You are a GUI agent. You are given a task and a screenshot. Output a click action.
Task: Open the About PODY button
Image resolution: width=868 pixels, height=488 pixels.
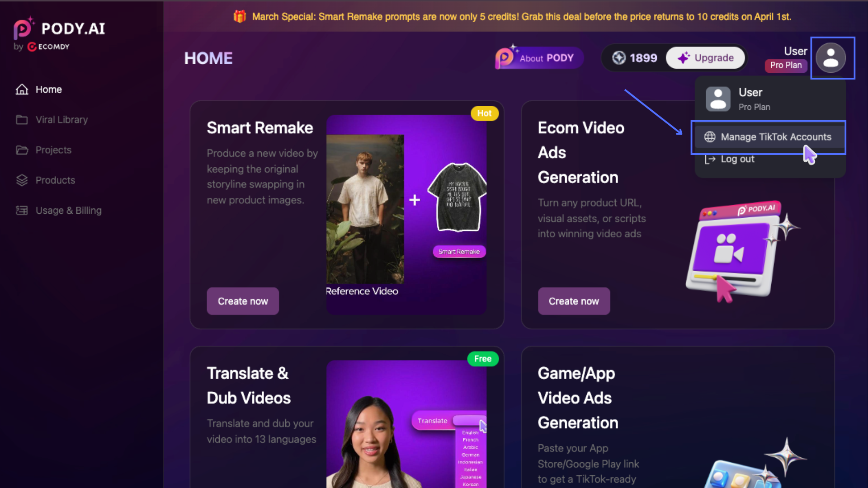539,58
